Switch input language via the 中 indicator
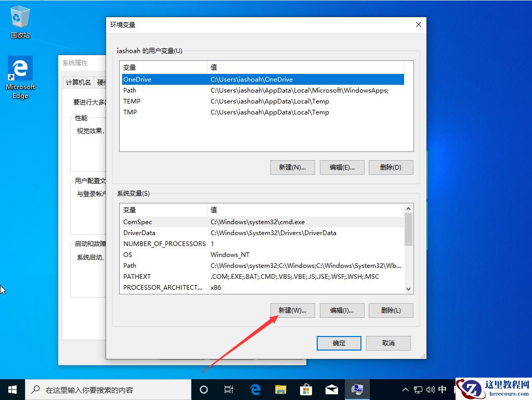 [x=442, y=389]
